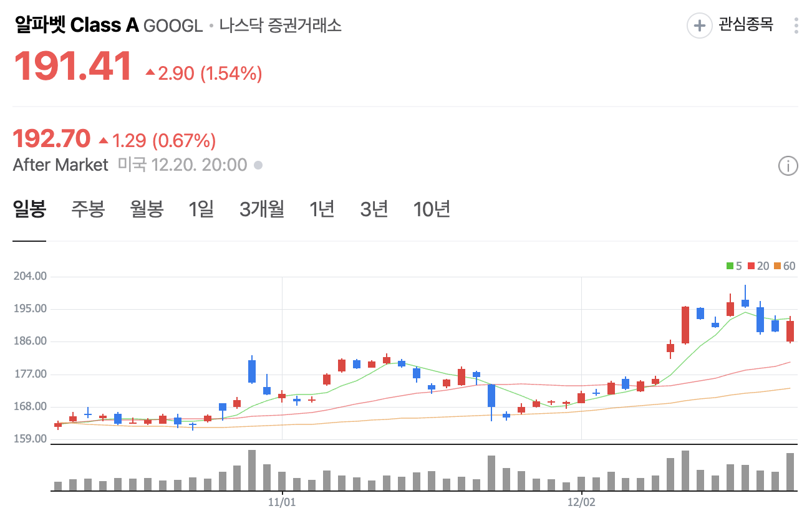Viewport: 812px width, 516px height.
Task: Click the 미국 12.20. 20:00 timestamp
Action: pos(182,165)
